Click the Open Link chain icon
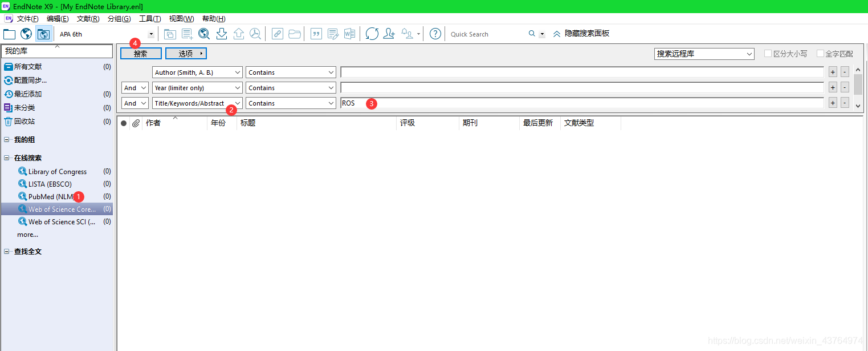 click(278, 34)
